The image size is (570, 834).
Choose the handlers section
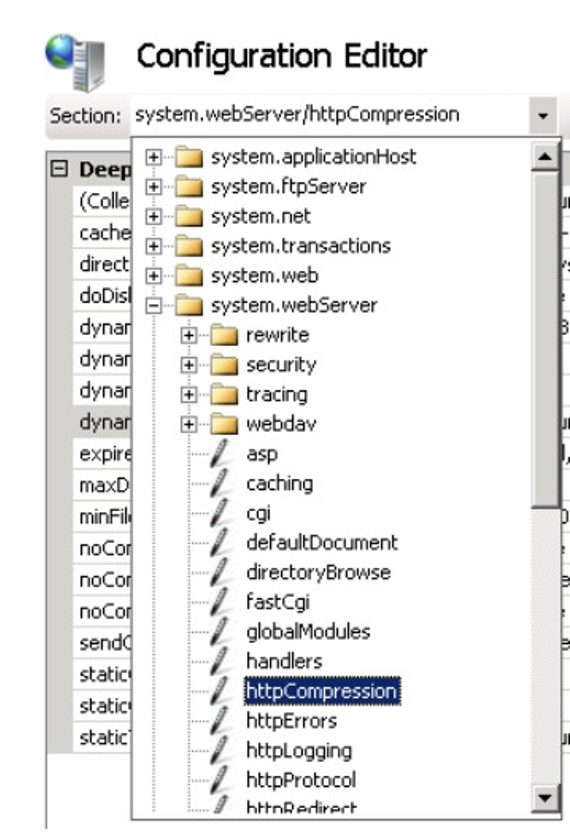[x=284, y=661]
